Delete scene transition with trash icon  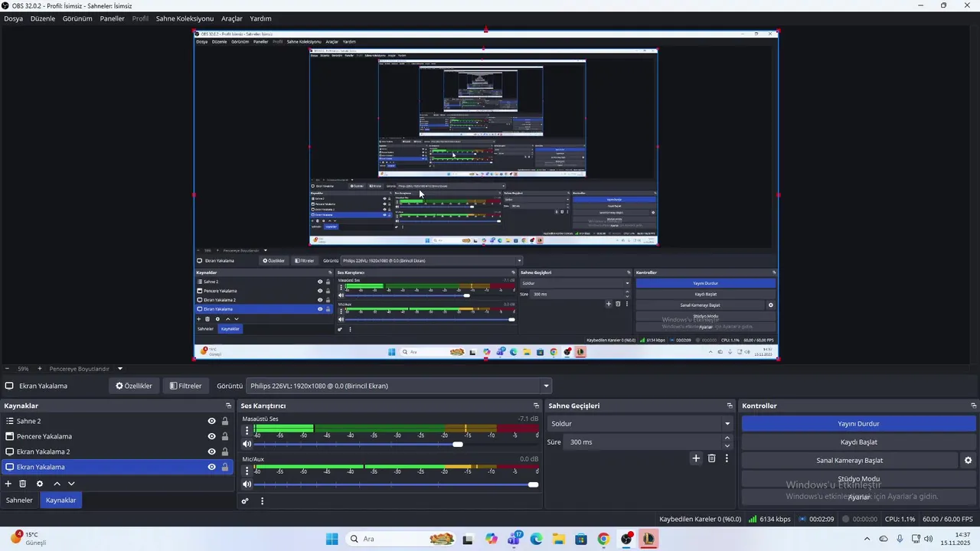point(711,458)
